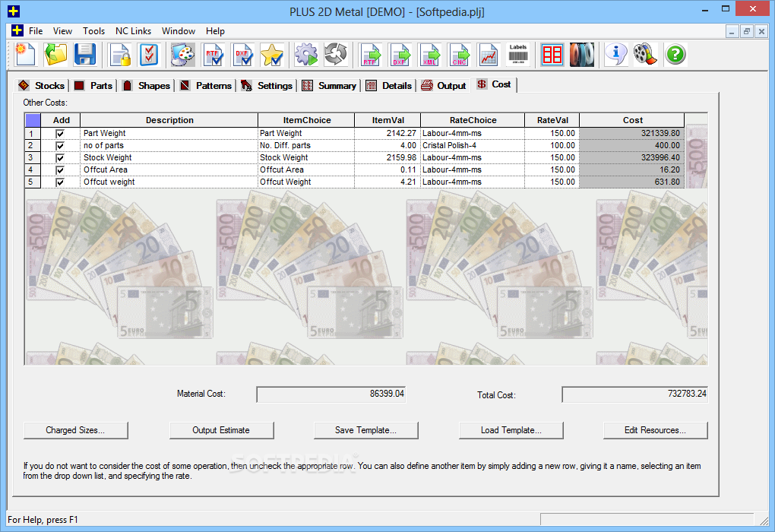Export to DXF with green arrow icon
This screenshot has height=532, width=775.
click(400, 54)
